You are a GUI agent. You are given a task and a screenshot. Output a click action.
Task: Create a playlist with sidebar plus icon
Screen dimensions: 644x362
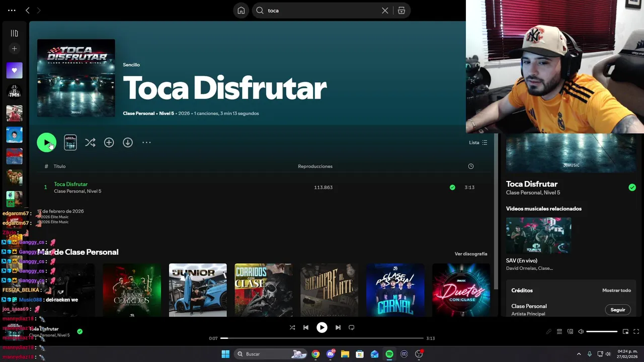pyautogui.click(x=14, y=49)
